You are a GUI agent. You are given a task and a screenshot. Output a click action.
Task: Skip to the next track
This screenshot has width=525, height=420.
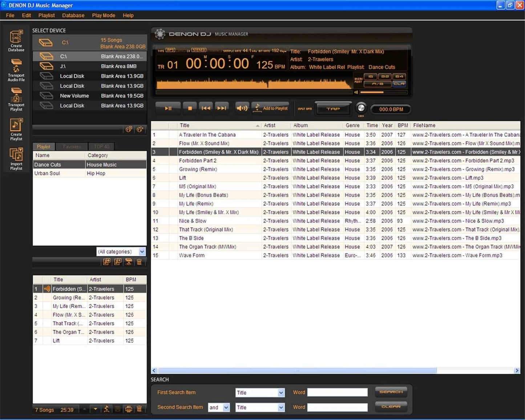pos(222,108)
